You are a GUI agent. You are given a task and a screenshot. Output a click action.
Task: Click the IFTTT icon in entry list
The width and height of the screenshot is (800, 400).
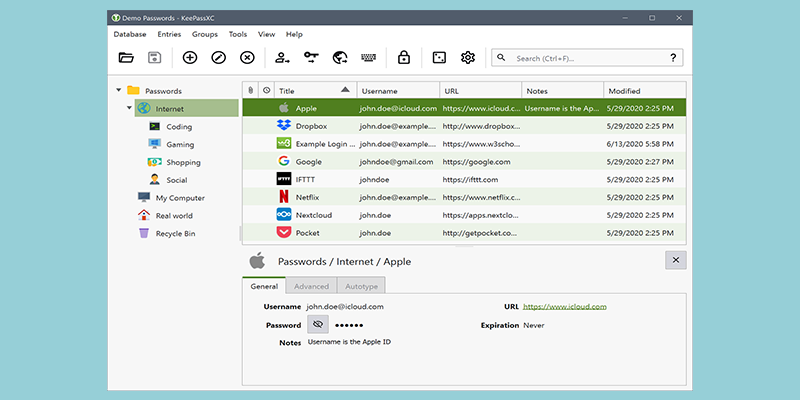pos(284,179)
